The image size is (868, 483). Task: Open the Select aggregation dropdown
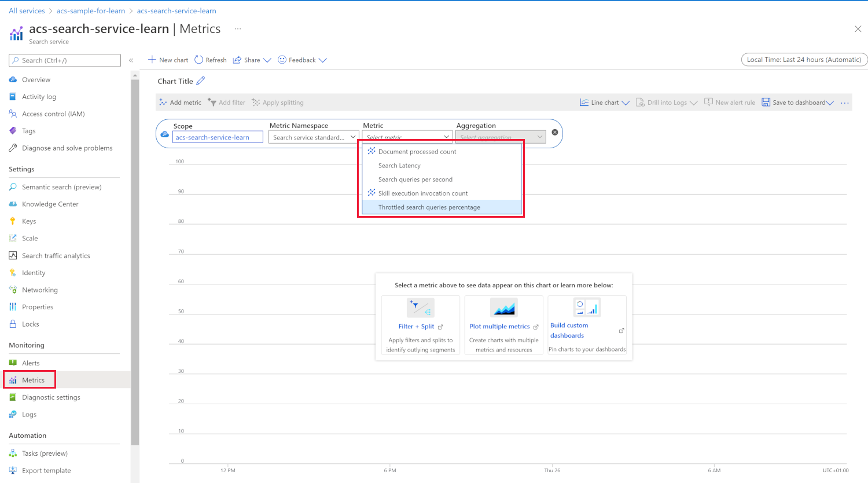pyautogui.click(x=501, y=137)
